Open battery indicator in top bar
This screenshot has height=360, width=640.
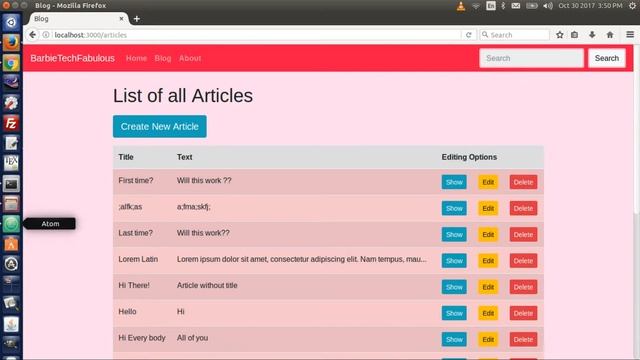tap(531, 6)
